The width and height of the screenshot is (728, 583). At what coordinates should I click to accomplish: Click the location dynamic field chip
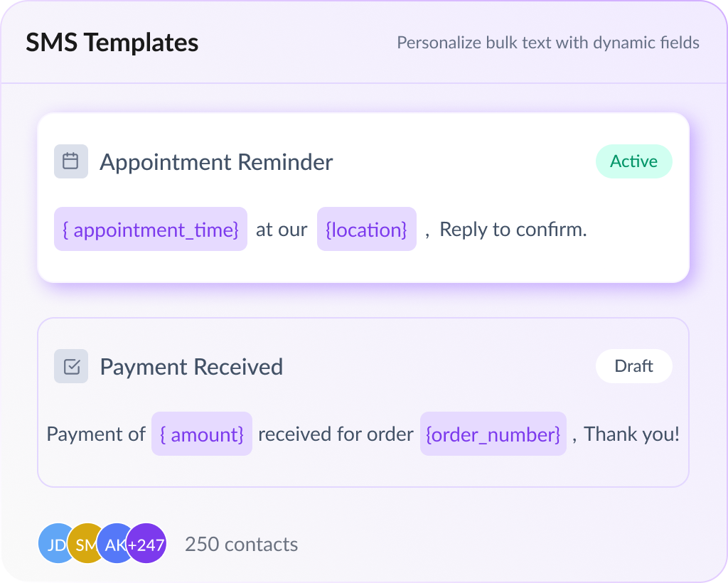pos(366,229)
